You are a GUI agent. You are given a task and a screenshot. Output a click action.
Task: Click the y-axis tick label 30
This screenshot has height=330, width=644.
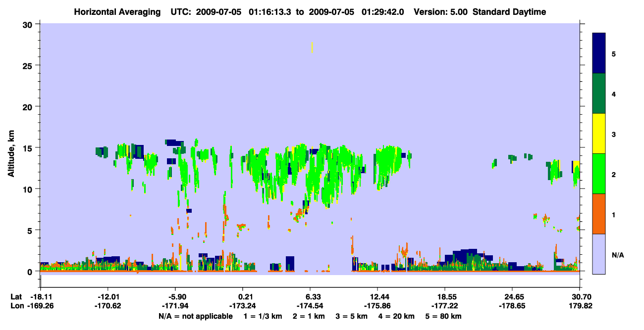point(29,24)
